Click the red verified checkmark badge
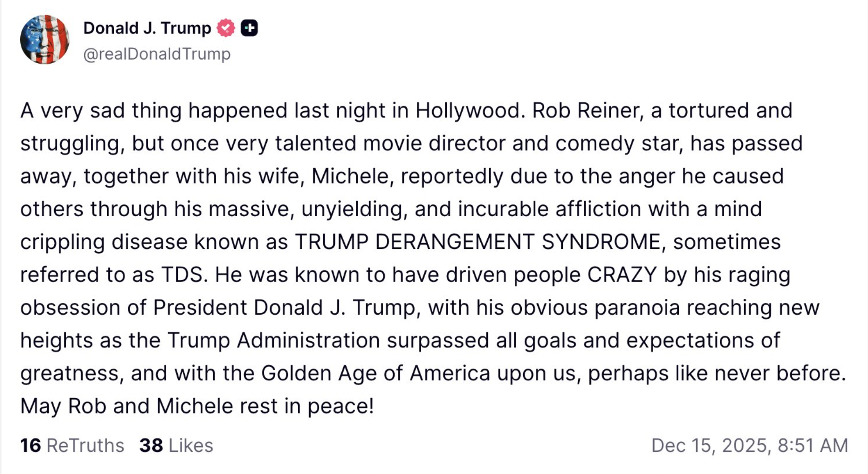This screenshot has width=868, height=474. click(225, 28)
